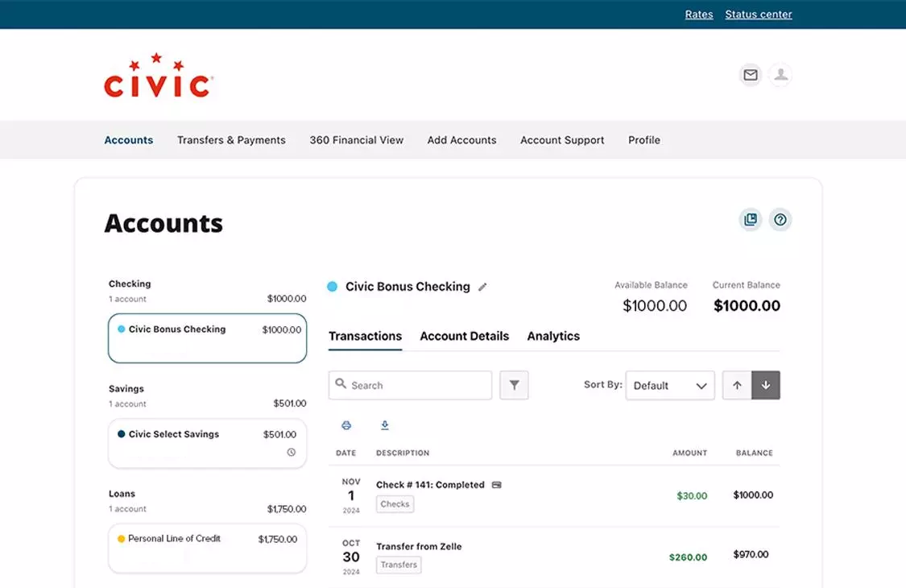The image size is (906, 588).
Task: Open the Rates link
Action: coord(698,14)
